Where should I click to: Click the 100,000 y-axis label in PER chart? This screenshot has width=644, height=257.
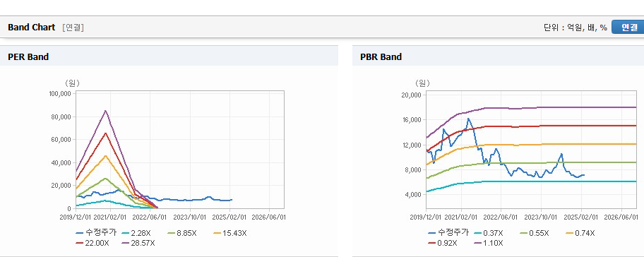click(60, 94)
